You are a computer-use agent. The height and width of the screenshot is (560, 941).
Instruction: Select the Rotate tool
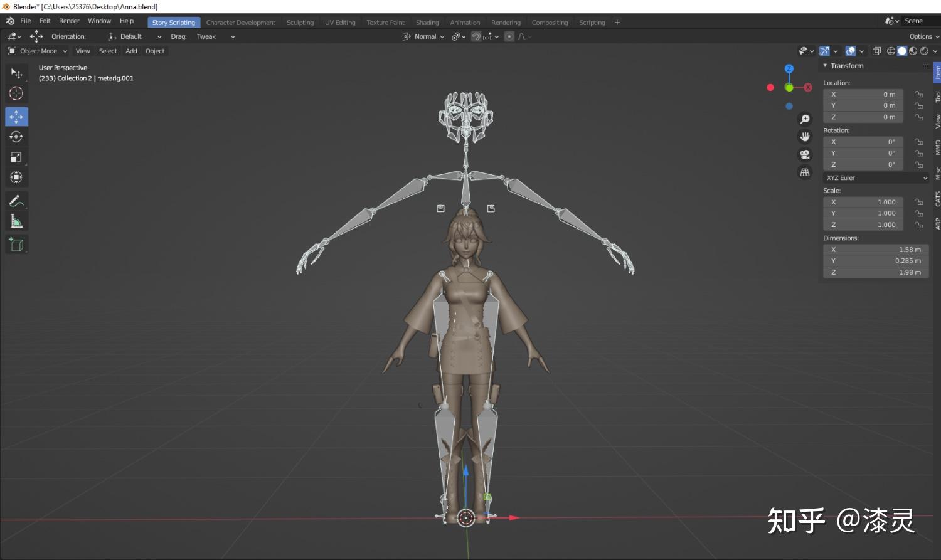coord(16,137)
